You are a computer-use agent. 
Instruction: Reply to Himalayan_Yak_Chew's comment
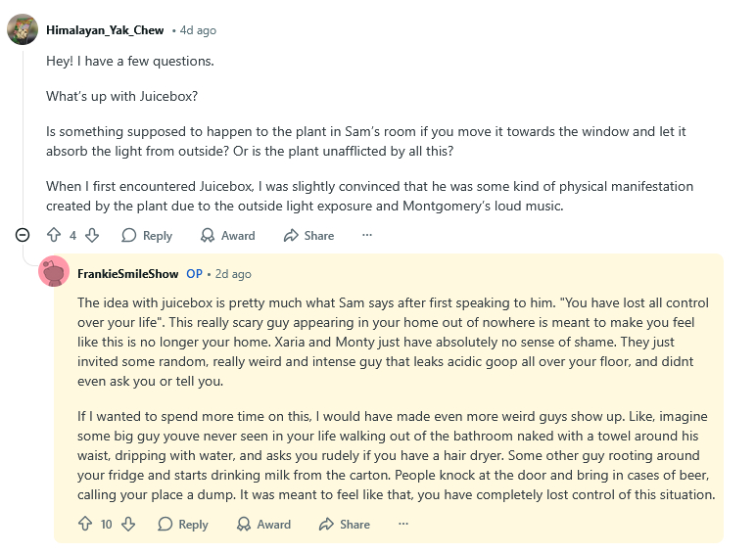coord(147,236)
